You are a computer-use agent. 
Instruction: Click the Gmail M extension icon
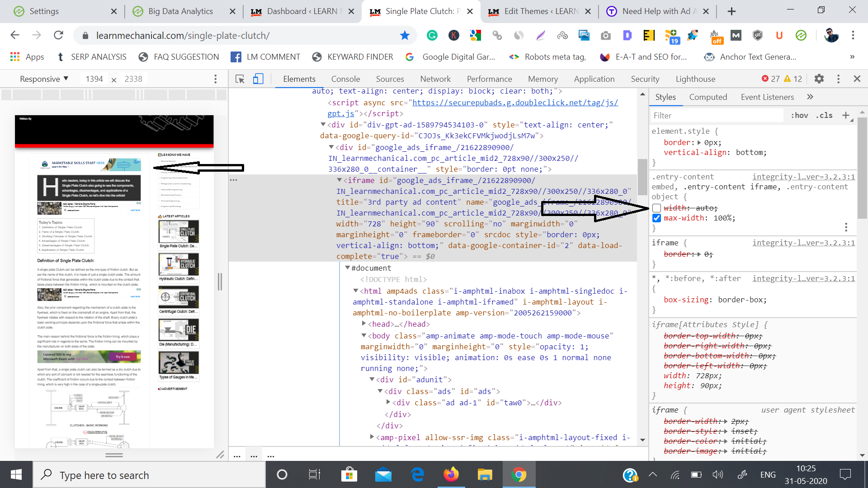point(736,35)
